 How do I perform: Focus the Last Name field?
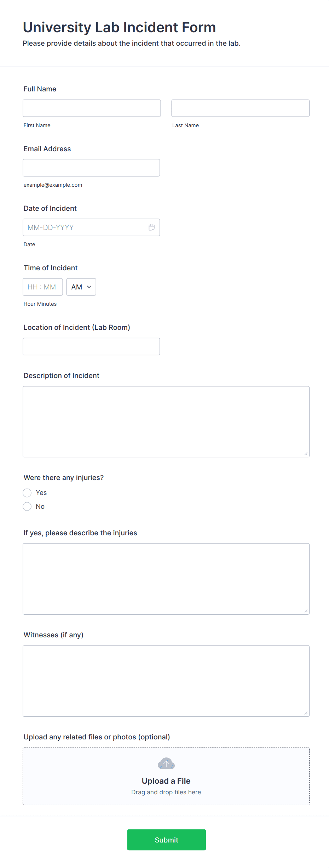point(241,108)
